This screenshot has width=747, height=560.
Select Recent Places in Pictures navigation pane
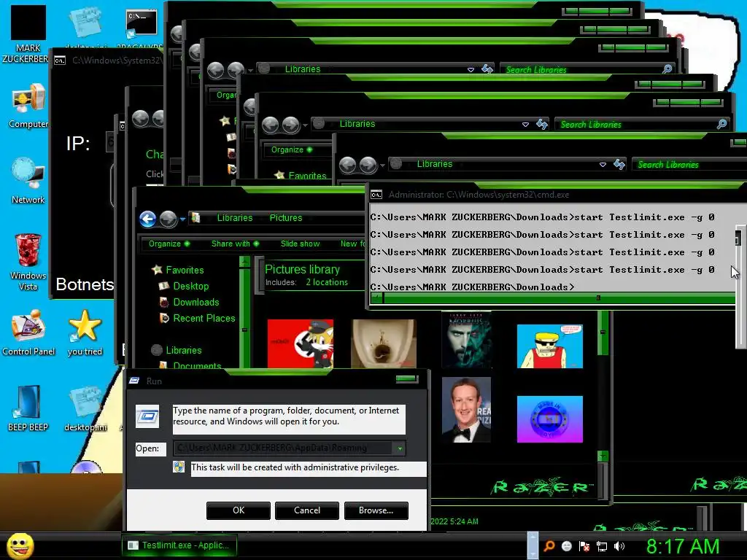(204, 319)
